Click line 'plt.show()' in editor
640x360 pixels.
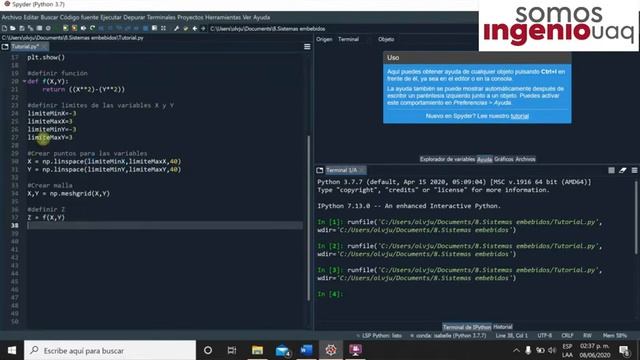46,57
